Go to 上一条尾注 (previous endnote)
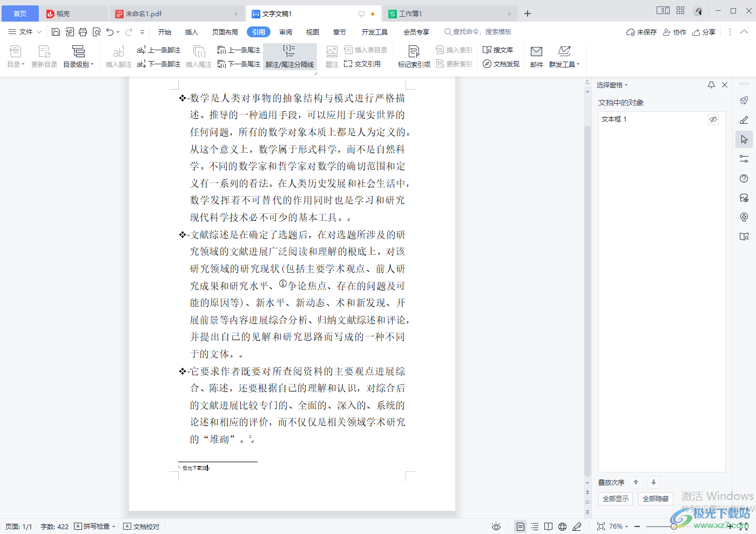The height and width of the screenshot is (534, 756). point(239,50)
